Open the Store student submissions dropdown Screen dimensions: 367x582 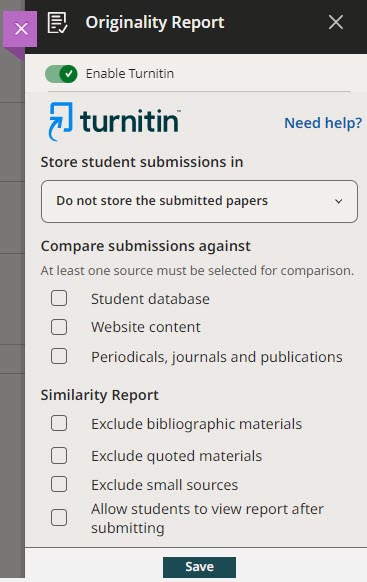click(199, 201)
